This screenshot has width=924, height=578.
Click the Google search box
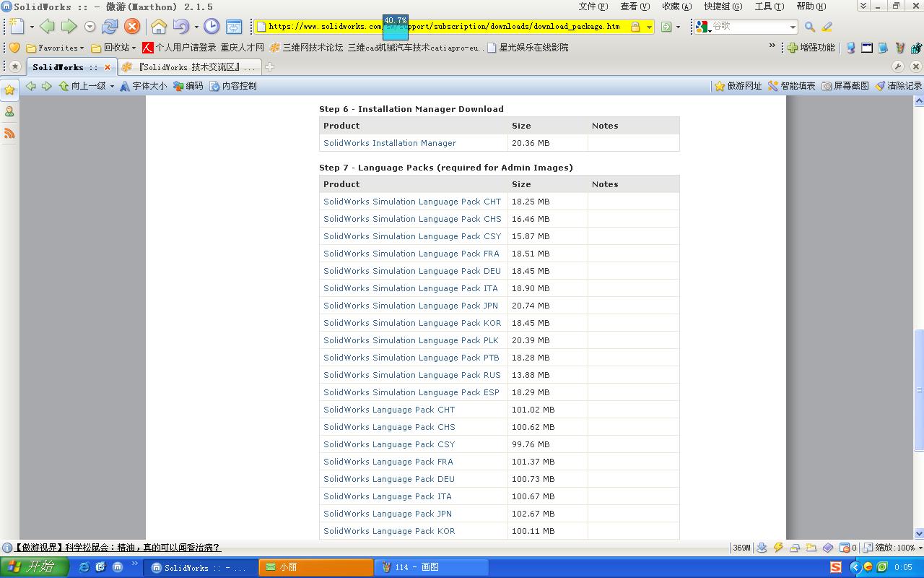pyautogui.click(x=749, y=27)
